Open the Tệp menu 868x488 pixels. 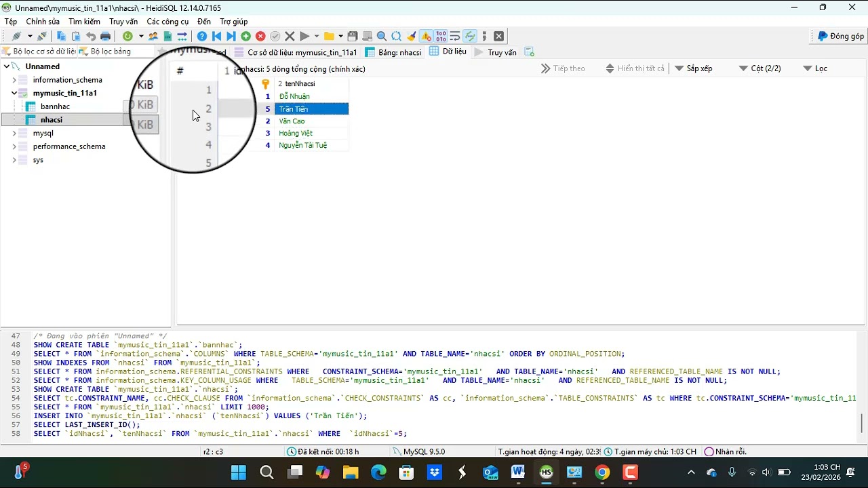[11, 22]
